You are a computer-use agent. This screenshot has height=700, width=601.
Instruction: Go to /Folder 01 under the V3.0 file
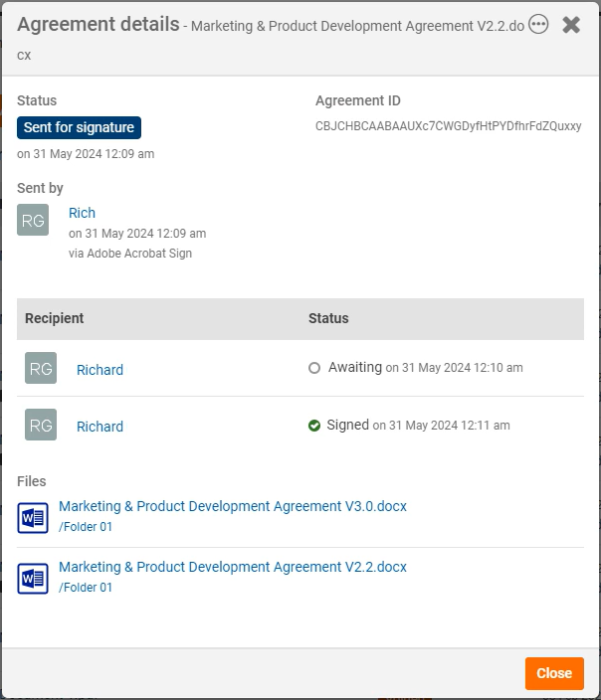pyautogui.click(x=86, y=527)
